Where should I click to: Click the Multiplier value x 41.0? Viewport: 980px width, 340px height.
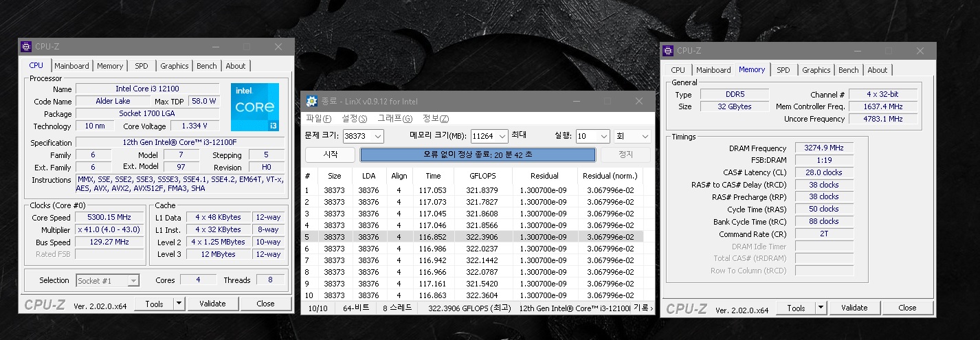(109, 229)
